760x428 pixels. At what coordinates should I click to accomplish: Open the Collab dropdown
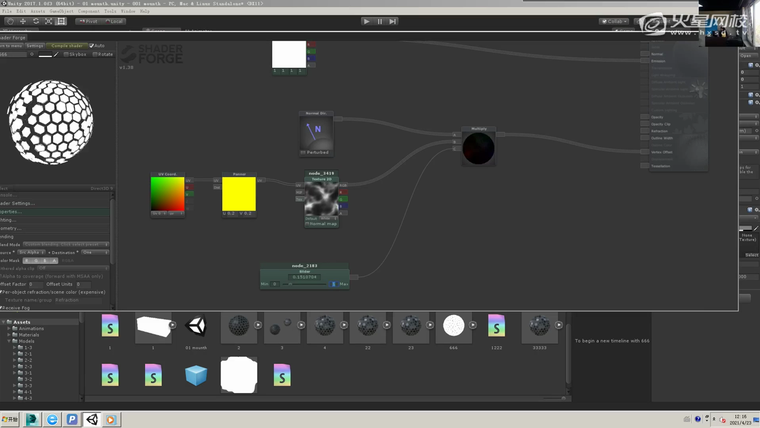click(x=612, y=21)
